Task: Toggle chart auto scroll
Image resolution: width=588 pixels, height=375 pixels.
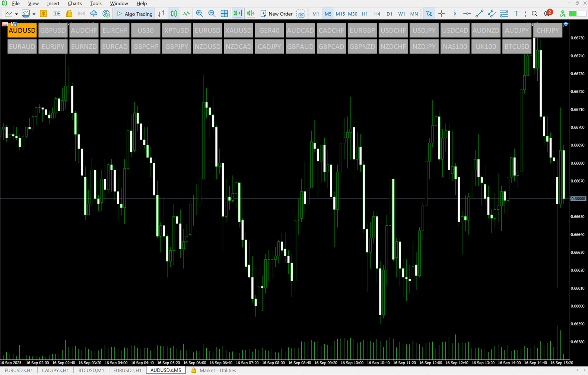Action: coord(237,14)
